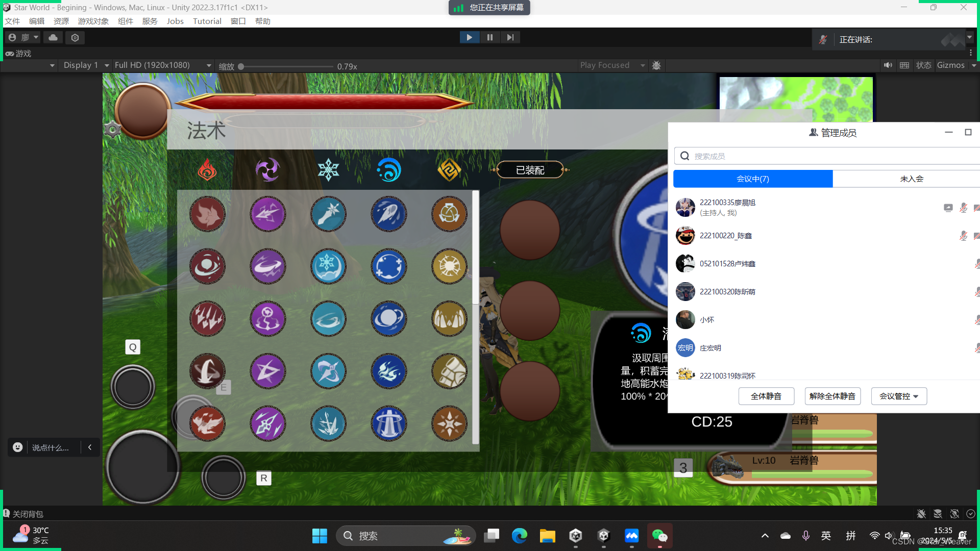Toggle the game view audio mute
The image size is (980, 551).
888,65
